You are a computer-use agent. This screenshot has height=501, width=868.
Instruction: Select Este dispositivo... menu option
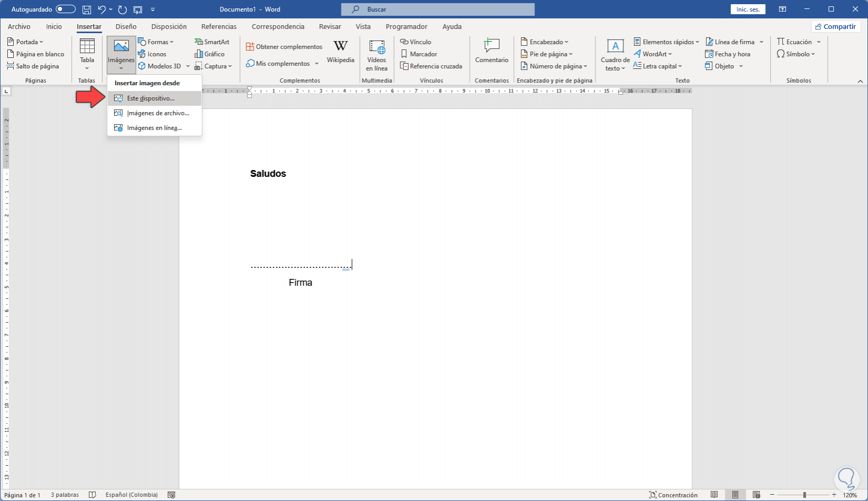155,98
